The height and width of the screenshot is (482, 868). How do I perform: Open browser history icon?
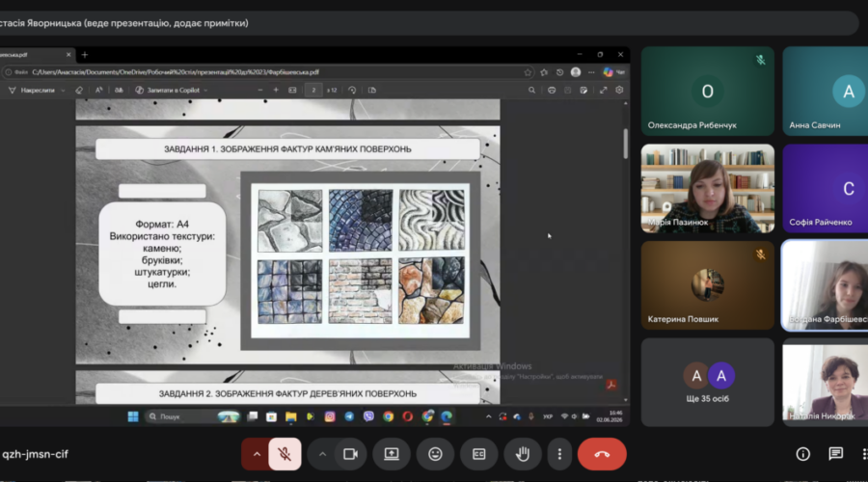point(559,72)
